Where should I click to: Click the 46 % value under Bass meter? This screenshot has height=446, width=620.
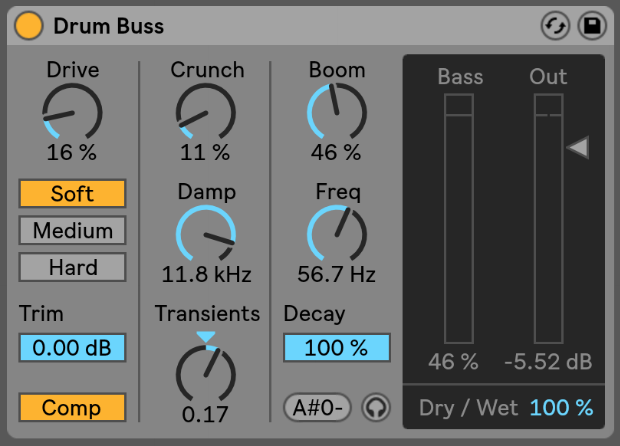pos(454,362)
